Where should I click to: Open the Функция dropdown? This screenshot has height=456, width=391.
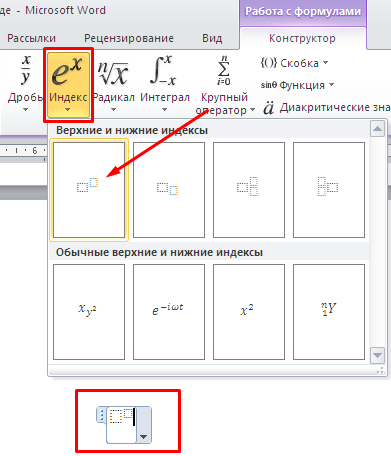[297, 85]
